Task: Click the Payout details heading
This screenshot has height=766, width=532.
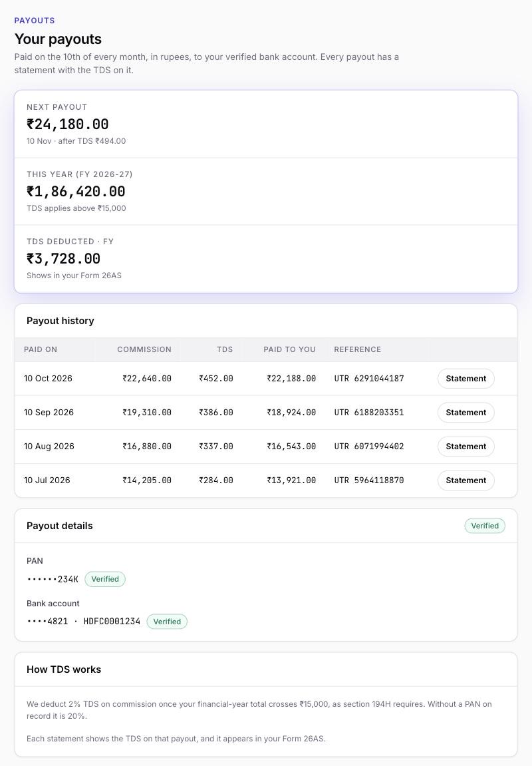Action: pyautogui.click(x=60, y=526)
